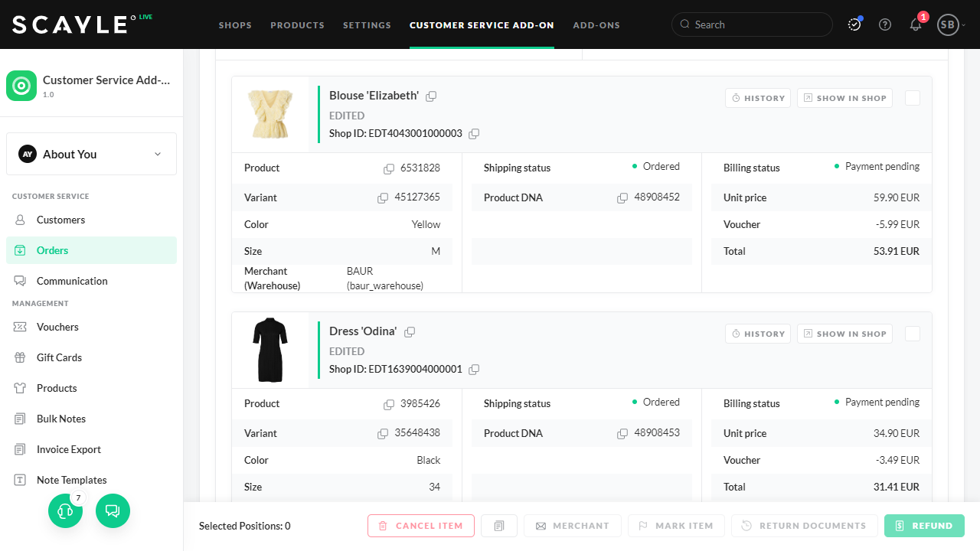
Task: Open the help question mark icon
Action: click(x=885, y=24)
